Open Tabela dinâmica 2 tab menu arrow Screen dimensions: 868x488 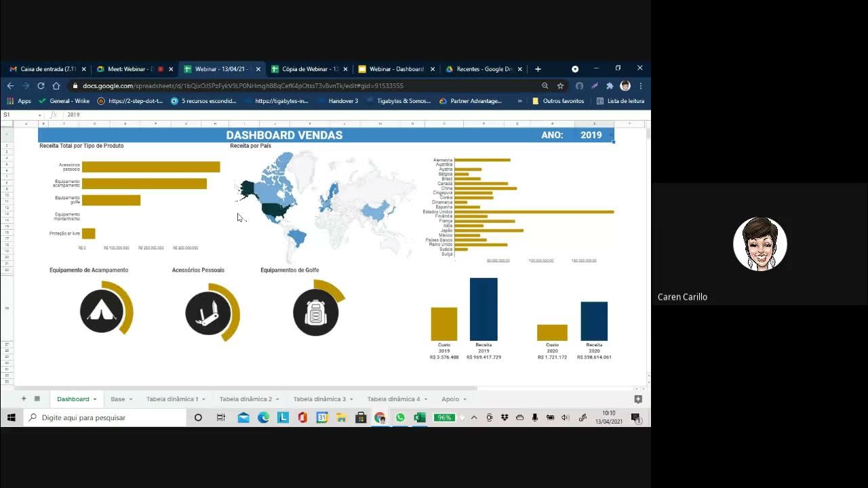pos(278,399)
